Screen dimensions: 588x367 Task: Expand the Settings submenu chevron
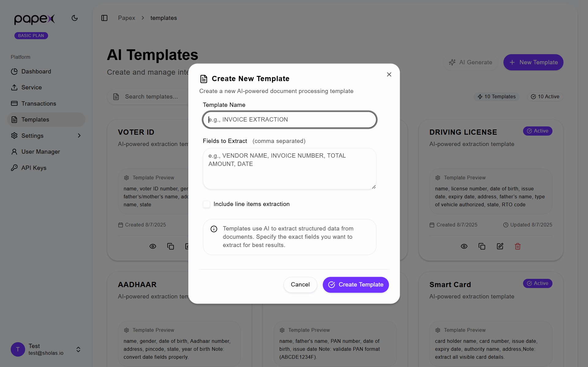pos(79,136)
